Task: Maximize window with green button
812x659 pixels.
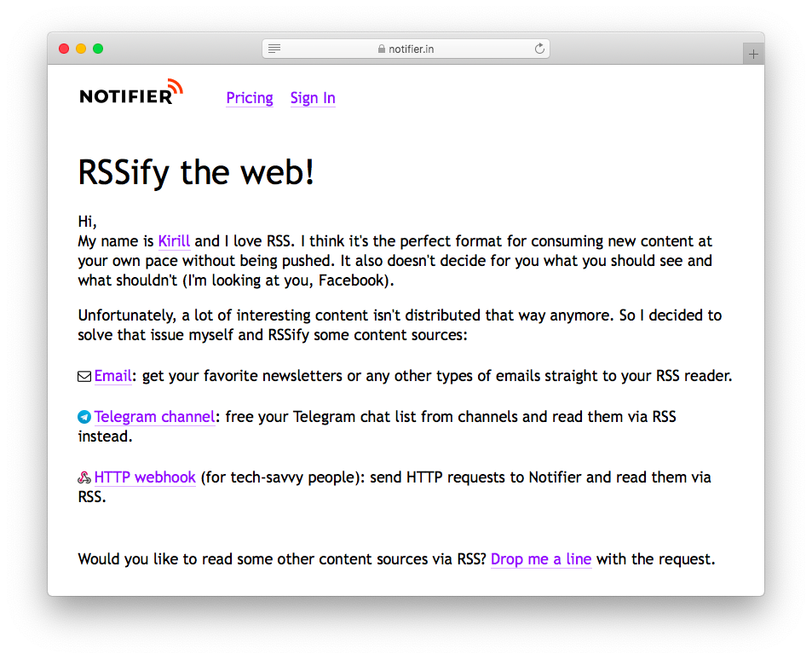Action: [x=98, y=49]
